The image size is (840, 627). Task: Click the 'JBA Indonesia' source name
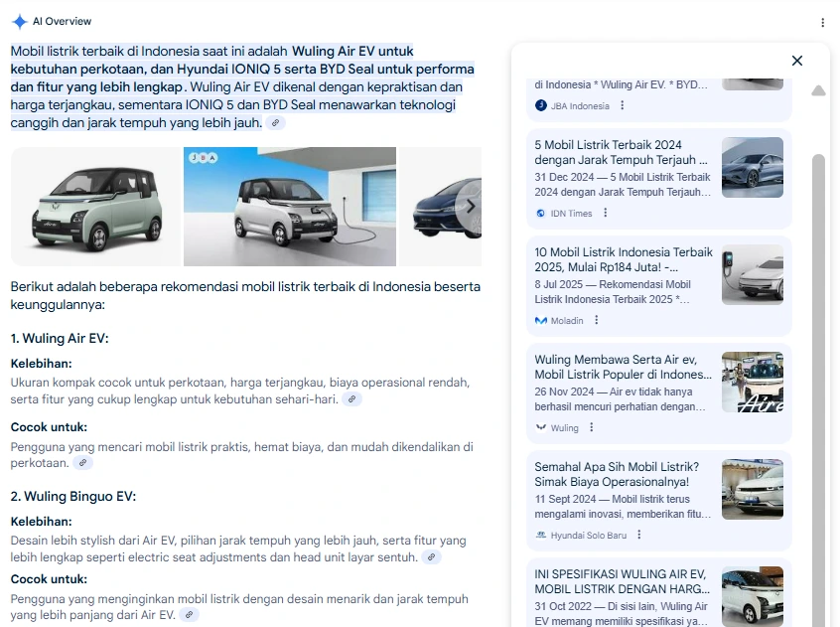[580, 106]
